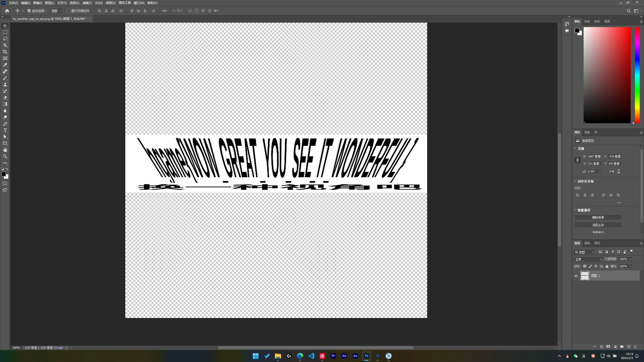Click the rainbow hue slider strip
Viewport: 644px width, 362px height.
coord(637,75)
